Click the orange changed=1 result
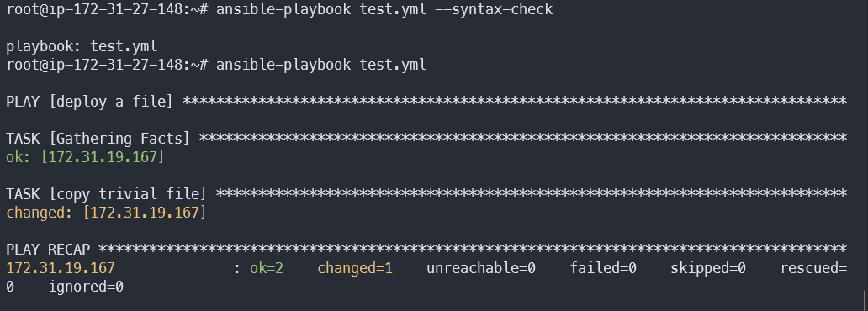 point(355,268)
